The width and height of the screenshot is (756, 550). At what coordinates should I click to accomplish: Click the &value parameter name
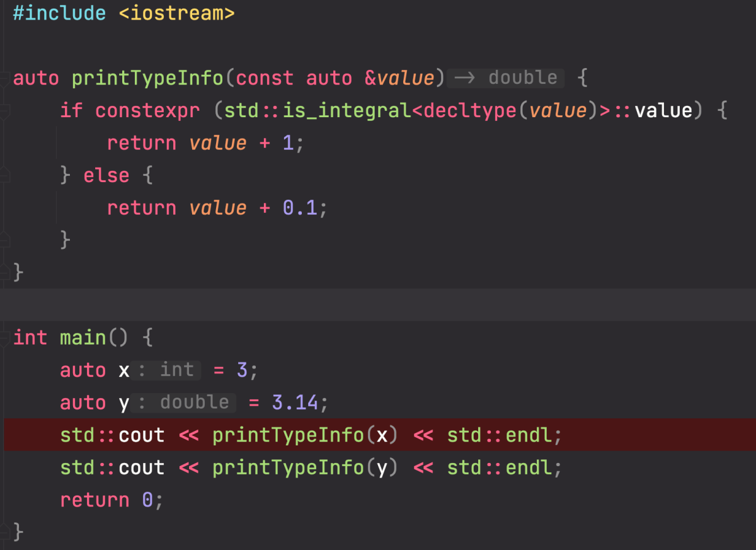(399, 78)
